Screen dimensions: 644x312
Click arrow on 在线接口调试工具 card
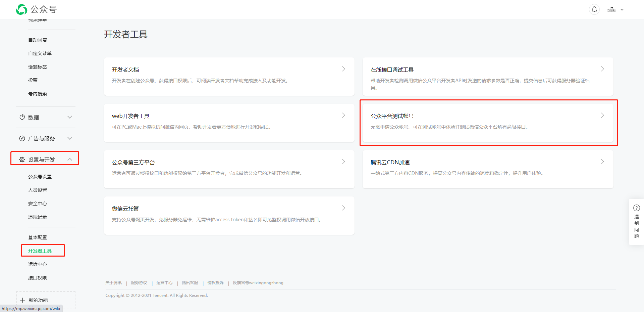click(602, 69)
